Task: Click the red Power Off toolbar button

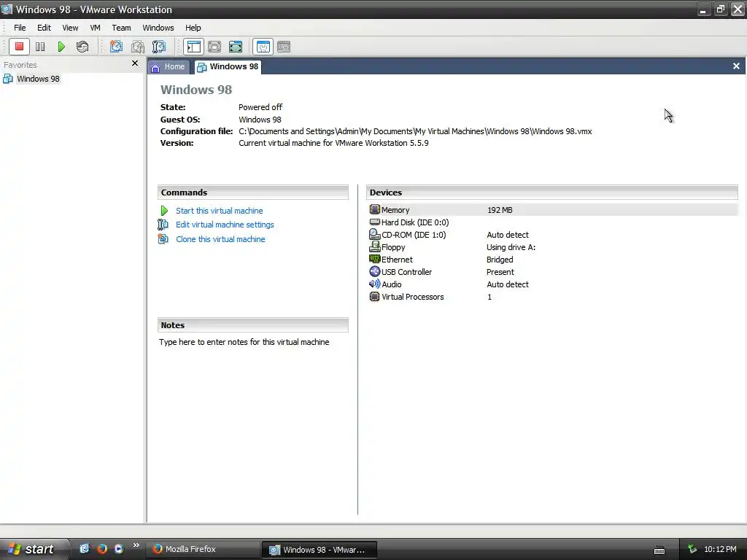Action: pos(20,47)
